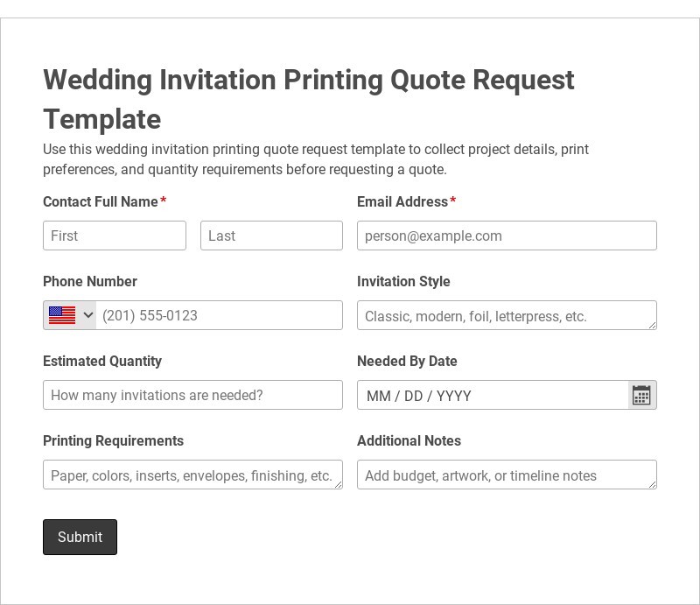The height and width of the screenshot is (605, 700).
Task: Click the First name input field
Action: pos(115,236)
